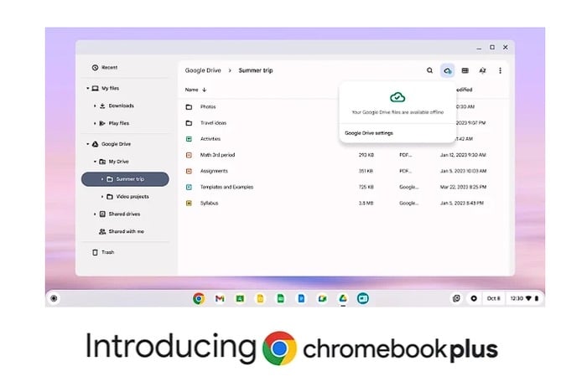This screenshot has width=587, height=392.
Task: Expand the Summer trip tree arrow
Action: (x=101, y=179)
